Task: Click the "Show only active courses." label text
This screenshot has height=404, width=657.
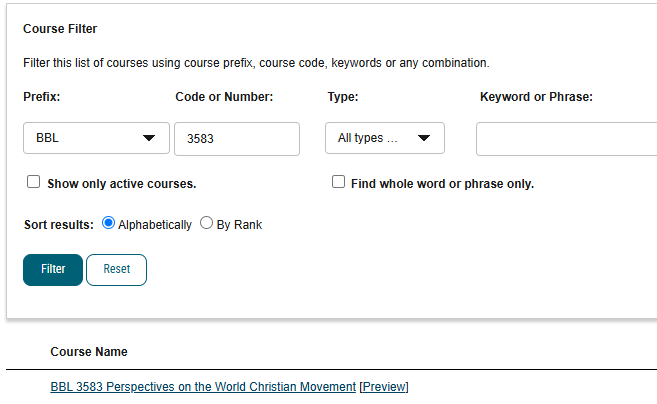Action: (x=122, y=184)
